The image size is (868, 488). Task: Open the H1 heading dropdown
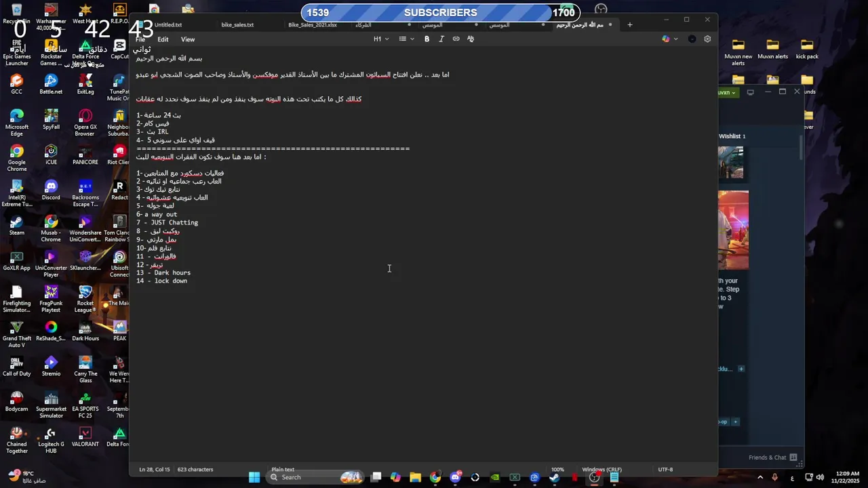click(381, 39)
